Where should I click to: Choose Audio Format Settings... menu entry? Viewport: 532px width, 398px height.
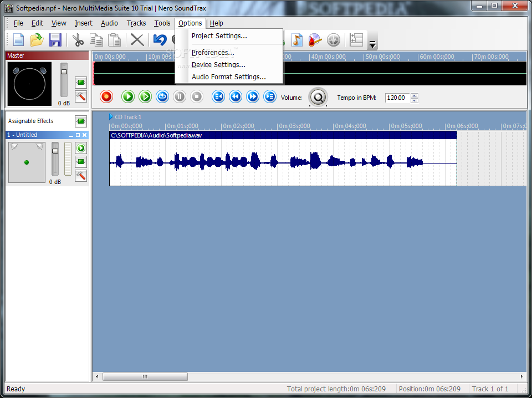click(x=229, y=76)
